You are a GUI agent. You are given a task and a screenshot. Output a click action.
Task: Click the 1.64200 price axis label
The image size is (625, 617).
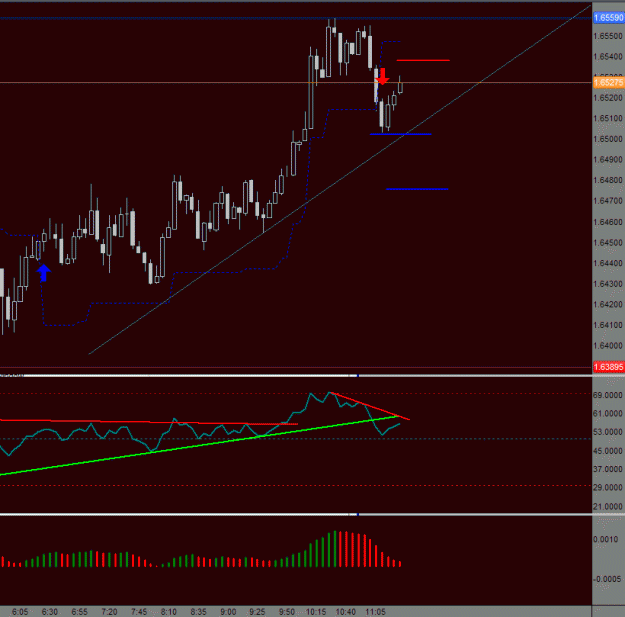[608, 305]
